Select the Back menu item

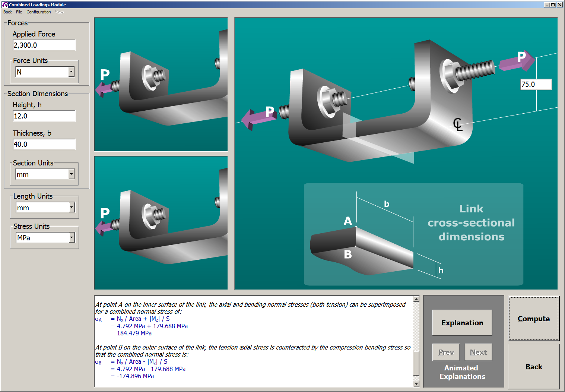7,12
